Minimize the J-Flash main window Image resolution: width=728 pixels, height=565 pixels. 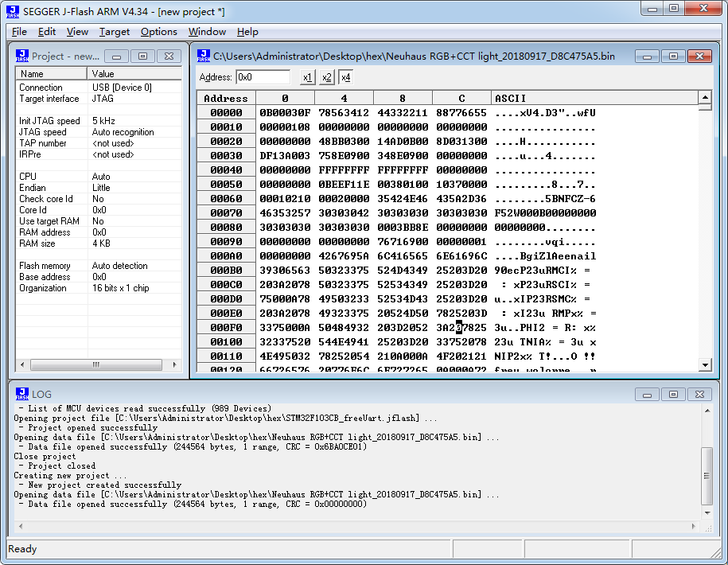(x=652, y=9)
